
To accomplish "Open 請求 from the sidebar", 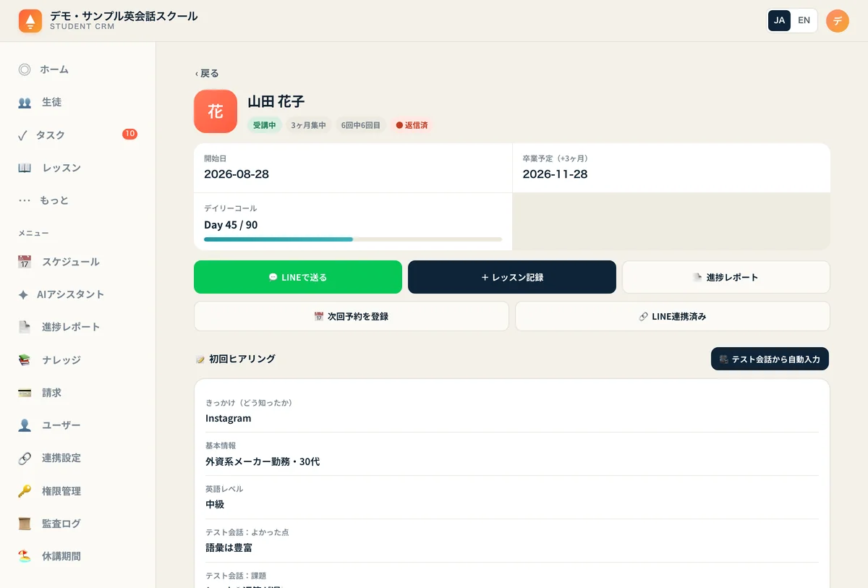I will (77, 393).
